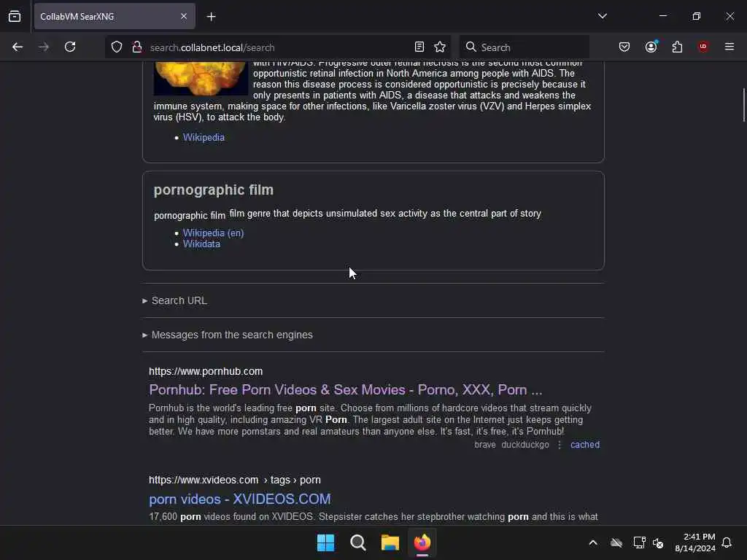Image resolution: width=747 pixels, height=560 pixels.
Task: Open the XVIDEOS.COM result title link
Action: point(239,499)
